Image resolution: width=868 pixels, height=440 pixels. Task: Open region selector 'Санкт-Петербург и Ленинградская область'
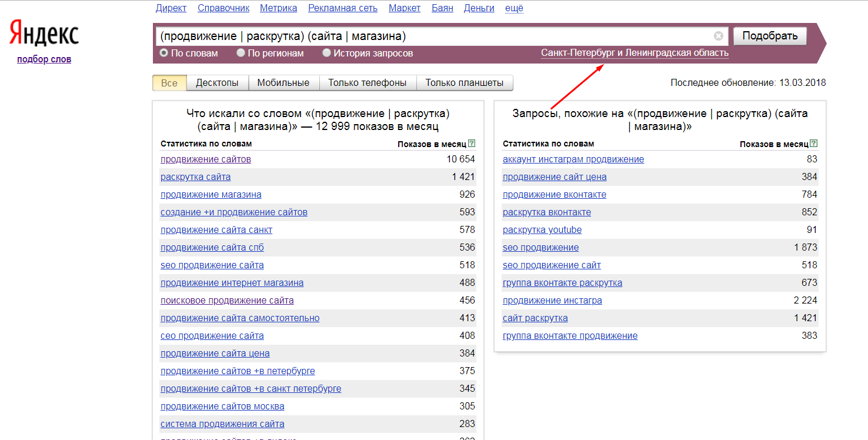click(635, 53)
